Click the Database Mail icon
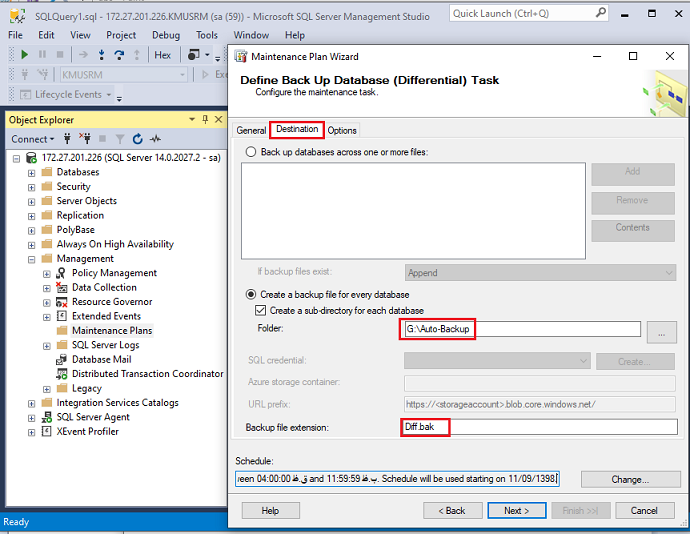Screen dimensions: 690x534 pos(62,359)
